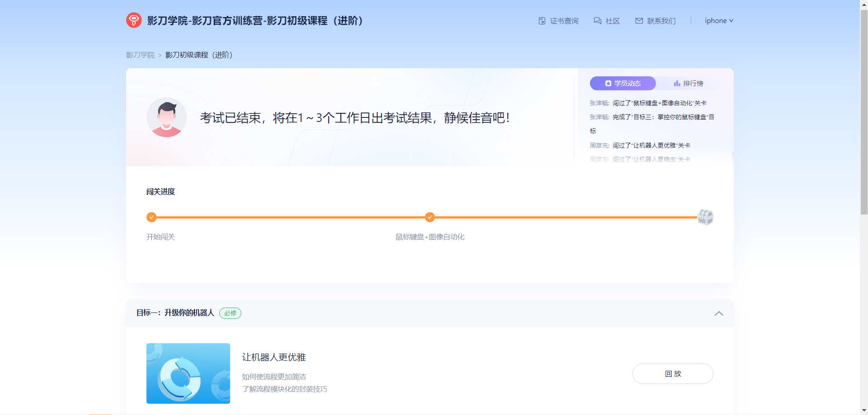The height and width of the screenshot is (415, 868).
Task: Click the community chat bubble icon
Action: (598, 21)
